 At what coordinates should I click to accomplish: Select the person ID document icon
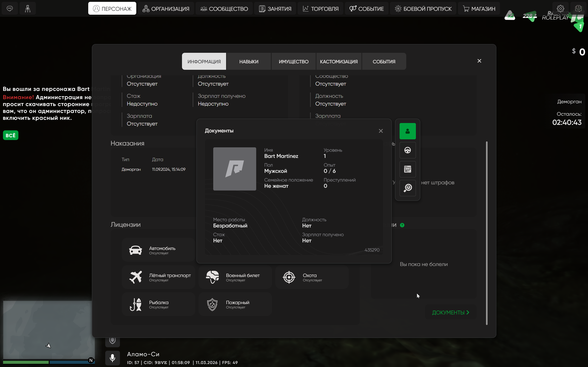tap(407, 131)
